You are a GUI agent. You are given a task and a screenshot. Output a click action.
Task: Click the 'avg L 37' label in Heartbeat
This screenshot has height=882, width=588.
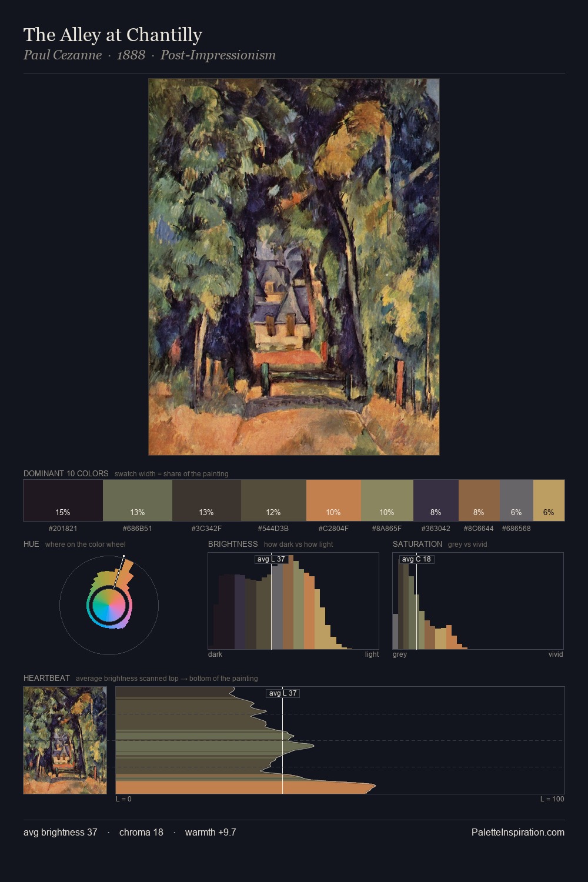click(283, 693)
